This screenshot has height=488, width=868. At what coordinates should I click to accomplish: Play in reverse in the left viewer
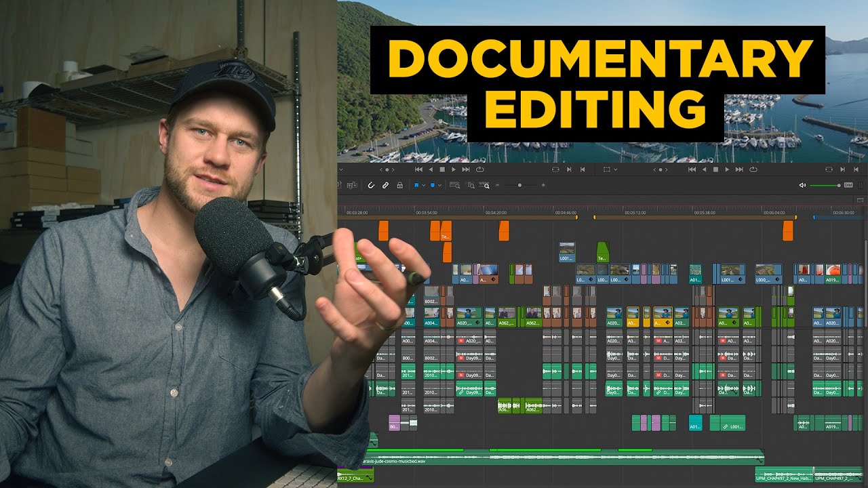click(x=431, y=169)
